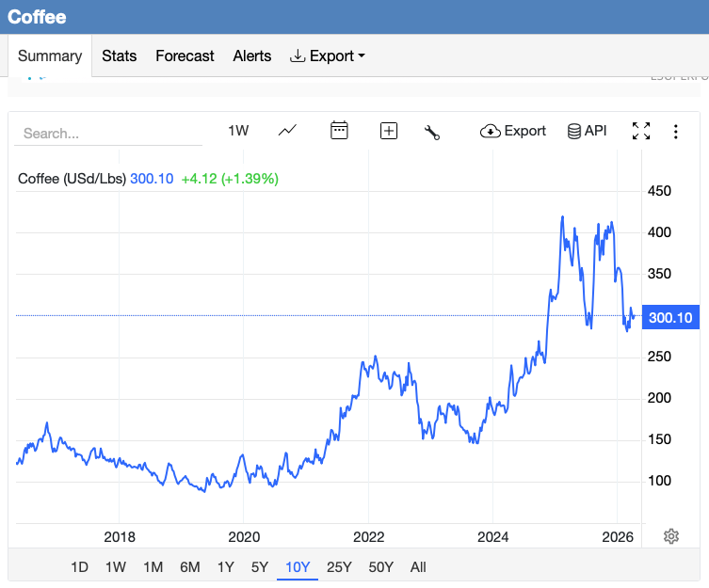Open the Alerts tab
The width and height of the screenshot is (709, 588).
(251, 56)
